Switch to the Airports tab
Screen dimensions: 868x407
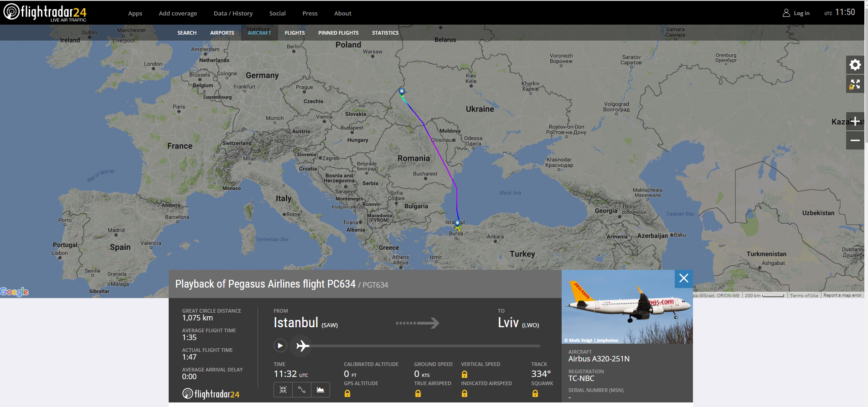pyautogui.click(x=222, y=33)
